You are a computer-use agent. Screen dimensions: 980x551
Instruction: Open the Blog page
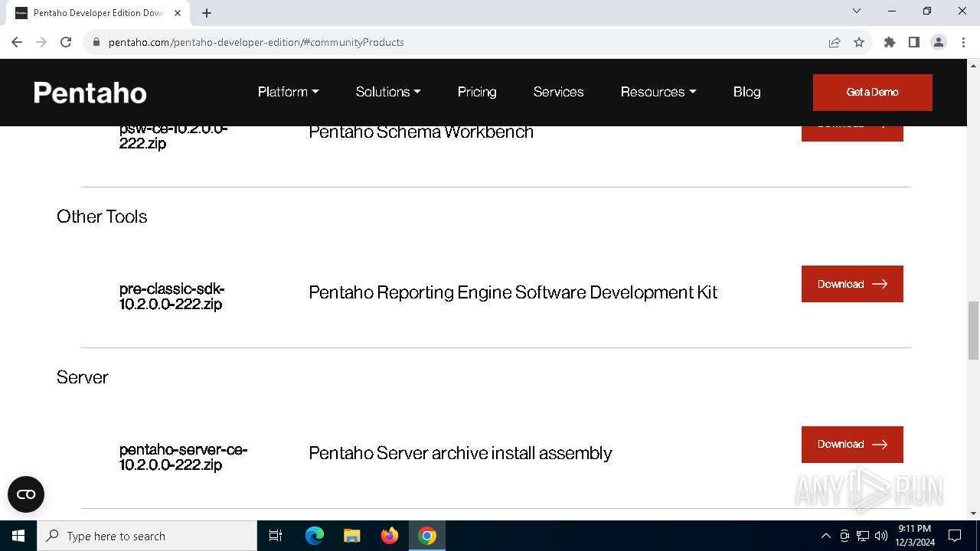pyautogui.click(x=746, y=92)
